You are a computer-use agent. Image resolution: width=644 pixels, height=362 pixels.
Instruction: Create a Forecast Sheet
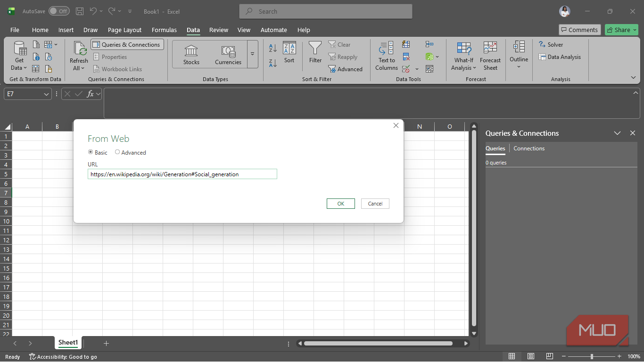pos(490,56)
